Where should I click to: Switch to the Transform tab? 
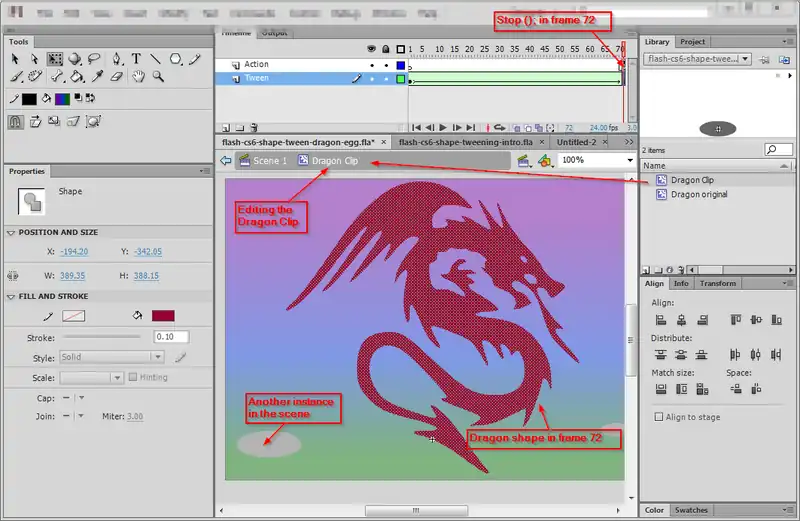click(x=717, y=283)
